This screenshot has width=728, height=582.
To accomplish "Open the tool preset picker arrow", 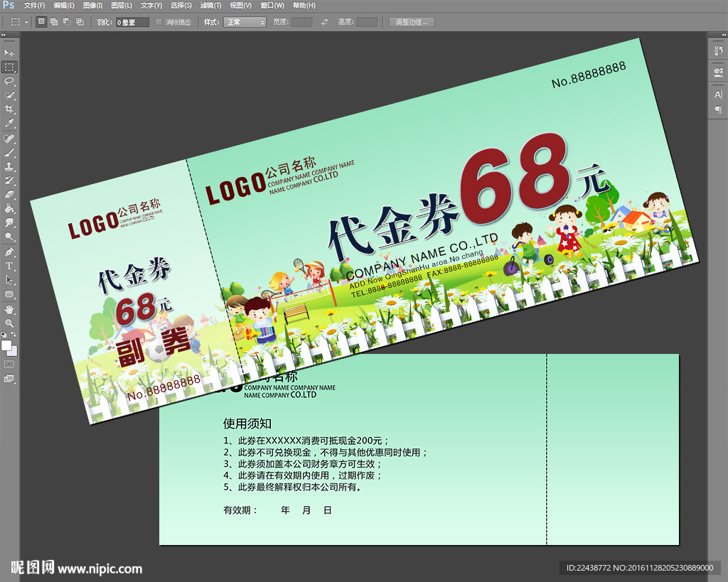I will (x=26, y=22).
